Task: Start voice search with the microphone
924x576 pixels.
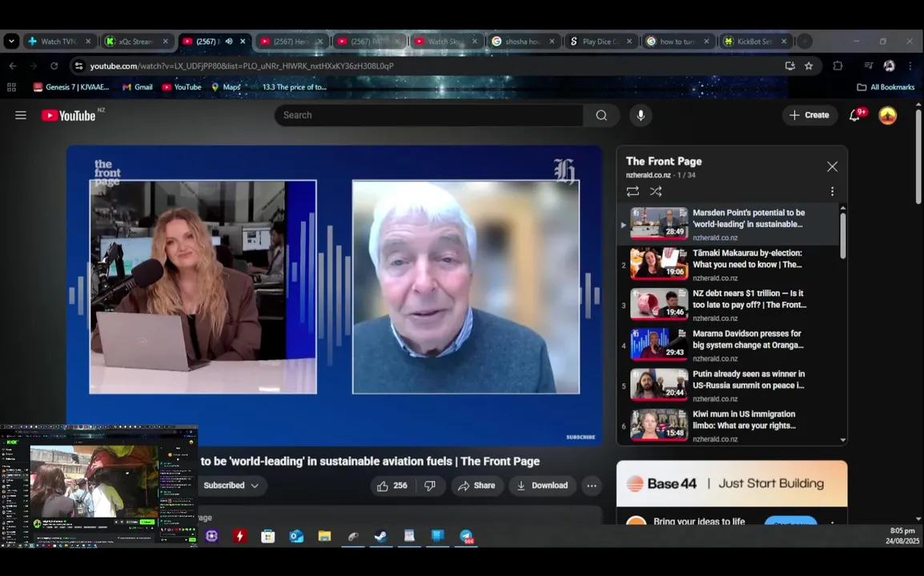Action: coord(641,115)
